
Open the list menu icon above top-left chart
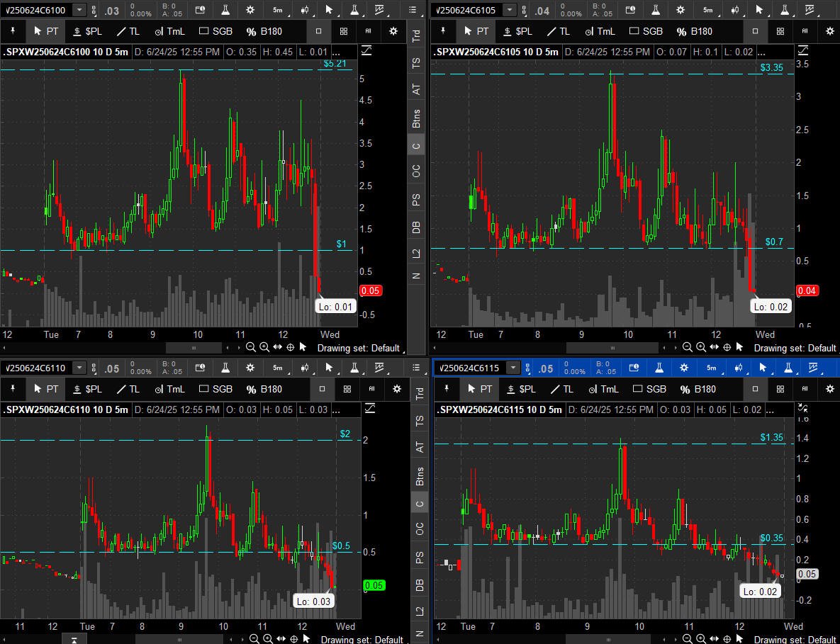pos(413,10)
